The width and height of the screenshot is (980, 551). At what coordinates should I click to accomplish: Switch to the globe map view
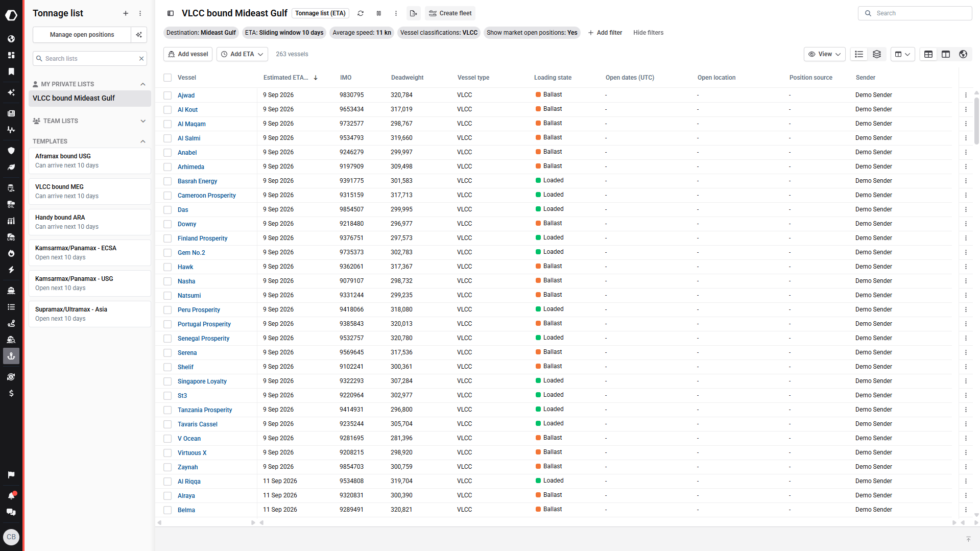pos(963,54)
